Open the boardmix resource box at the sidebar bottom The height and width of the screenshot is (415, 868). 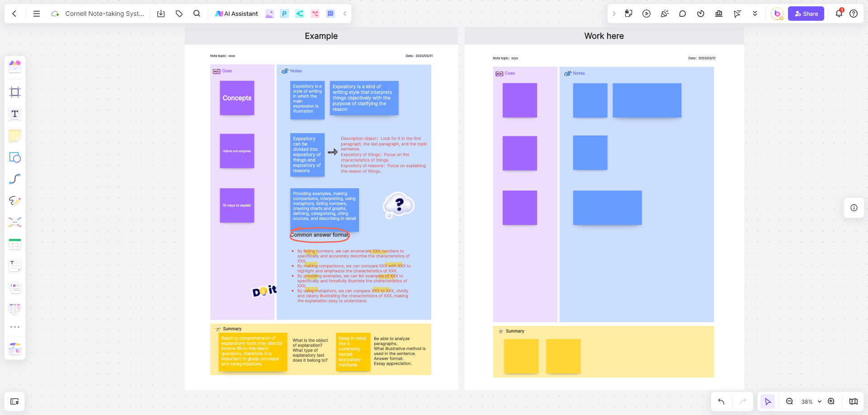point(15,349)
